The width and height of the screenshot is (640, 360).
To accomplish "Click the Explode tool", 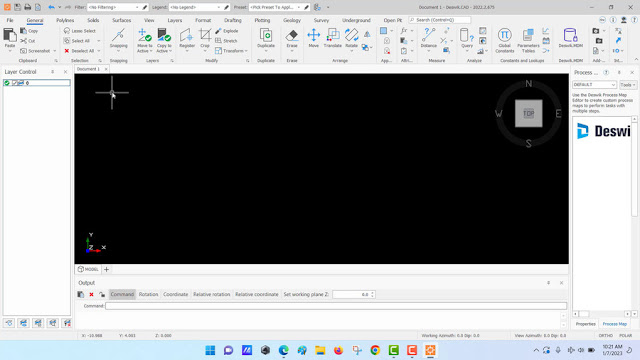I will [227, 31].
